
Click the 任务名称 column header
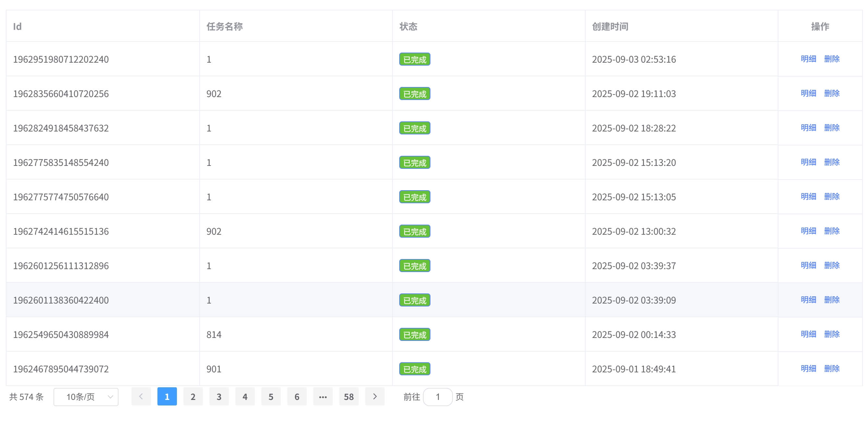224,26
